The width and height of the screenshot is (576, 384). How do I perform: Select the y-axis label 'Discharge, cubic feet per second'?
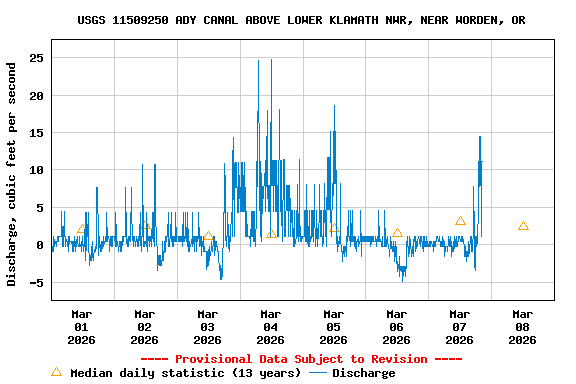[x=11, y=174]
